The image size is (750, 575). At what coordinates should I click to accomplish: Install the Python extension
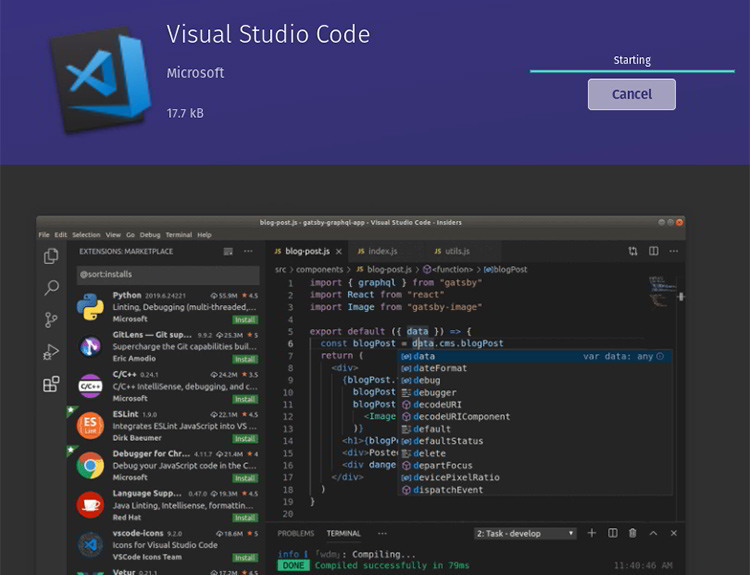tap(245, 320)
